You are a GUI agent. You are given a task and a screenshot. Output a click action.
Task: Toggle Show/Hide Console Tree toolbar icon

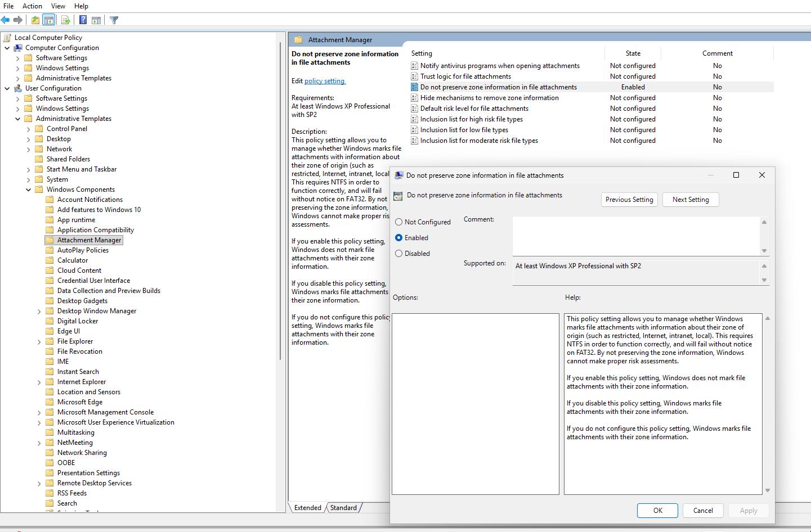(49, 20)
